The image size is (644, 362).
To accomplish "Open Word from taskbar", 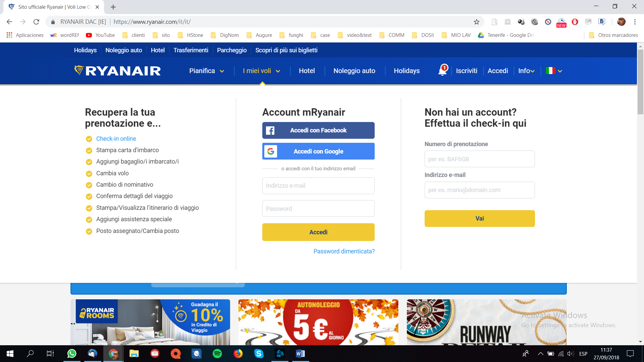I will coord(301,354).
